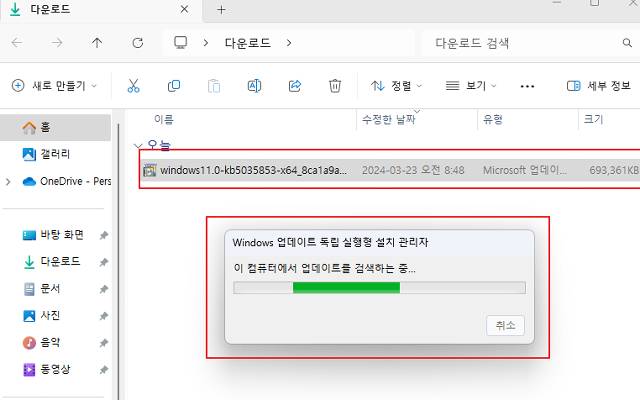
Task: Sort by the 이름 column header
Action: pos(164,119)
